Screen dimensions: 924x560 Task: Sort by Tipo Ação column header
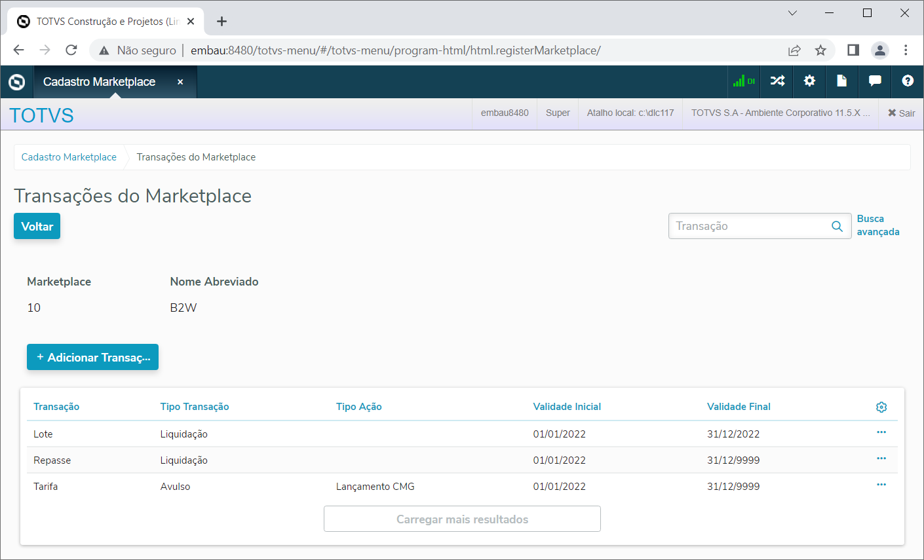pyautogui.click(x=359, y=407)
